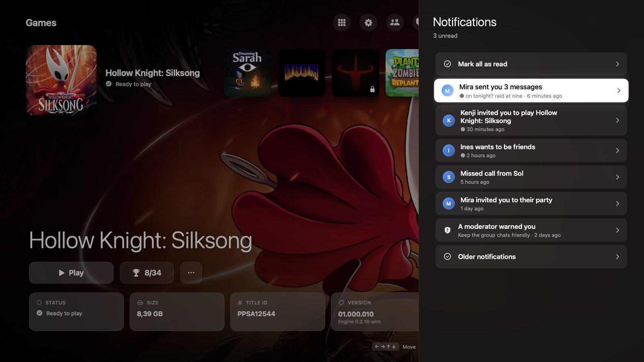This screenshot has height=362, width=644.
Task: Click the checkmark icon beside Mark all as read
Action: [x=447, y=64]
